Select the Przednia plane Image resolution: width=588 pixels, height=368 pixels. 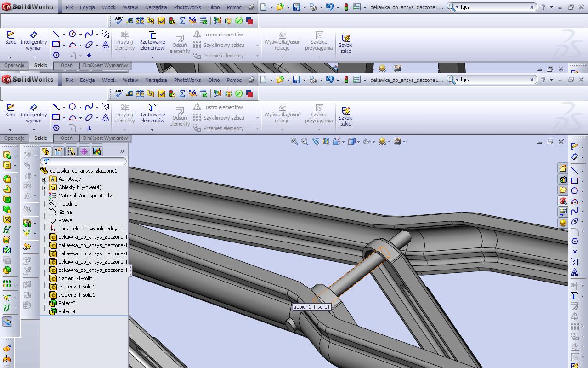[x=68, y=204]
